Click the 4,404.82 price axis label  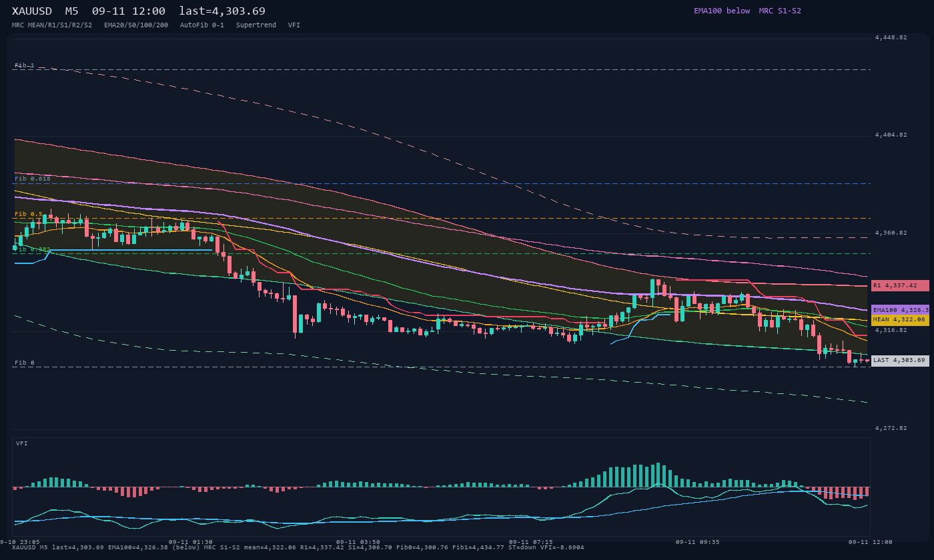[891, 135]
